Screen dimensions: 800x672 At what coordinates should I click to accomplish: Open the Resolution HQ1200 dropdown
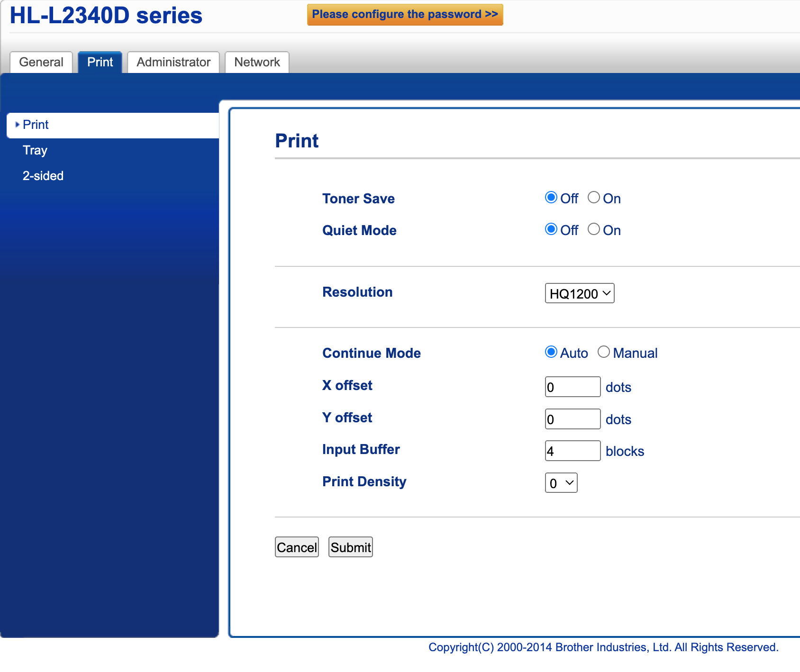(x=580, y=293)
